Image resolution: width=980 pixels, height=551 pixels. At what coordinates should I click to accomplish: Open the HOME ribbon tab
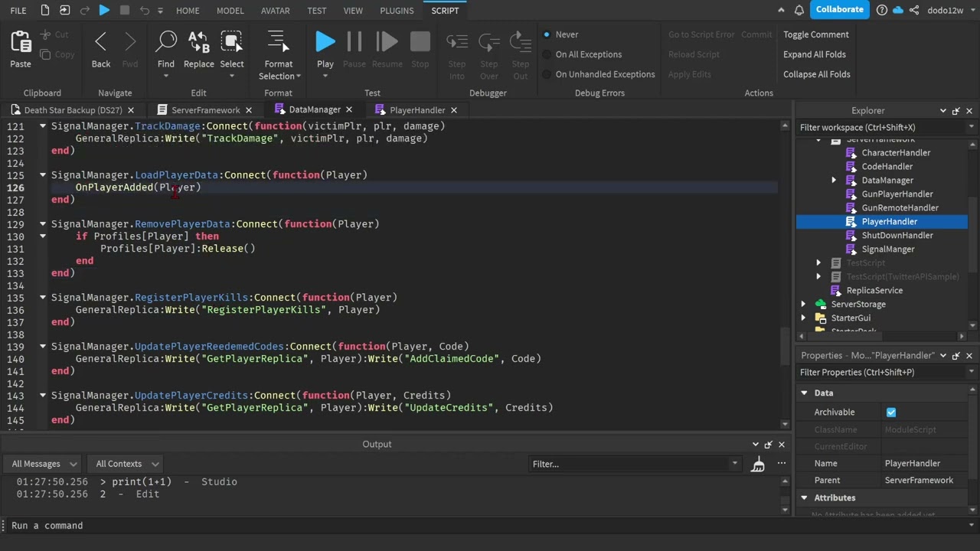pos(188,11)
